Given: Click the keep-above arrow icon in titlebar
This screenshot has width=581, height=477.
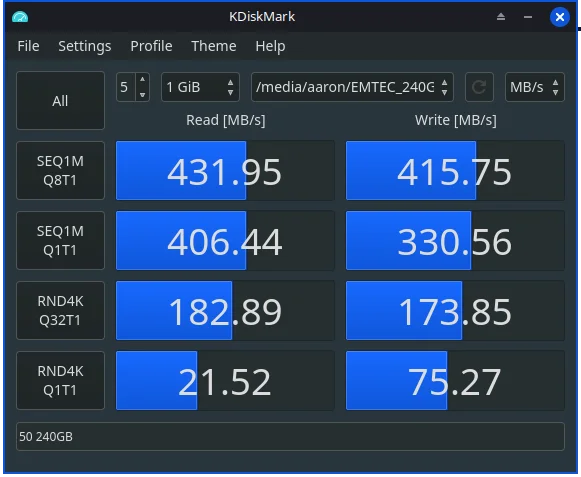Looking at the screenshot, I should pyautogui.click(x=501, y=17).
